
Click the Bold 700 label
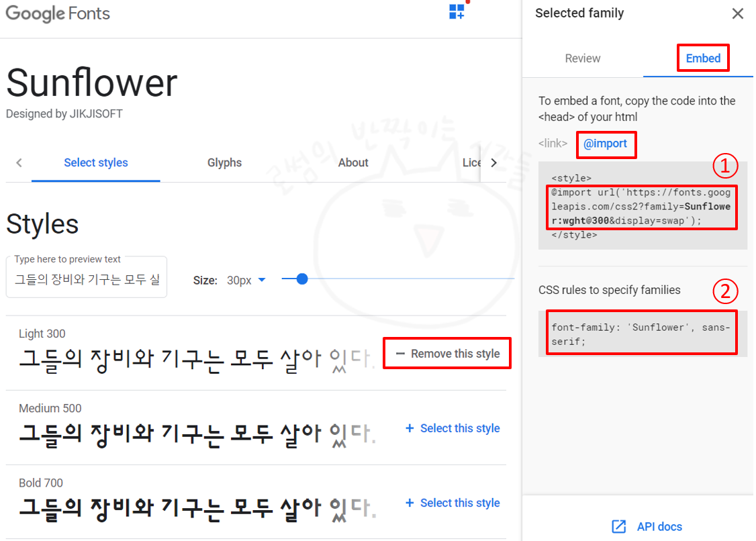click(x=41, y=483)
